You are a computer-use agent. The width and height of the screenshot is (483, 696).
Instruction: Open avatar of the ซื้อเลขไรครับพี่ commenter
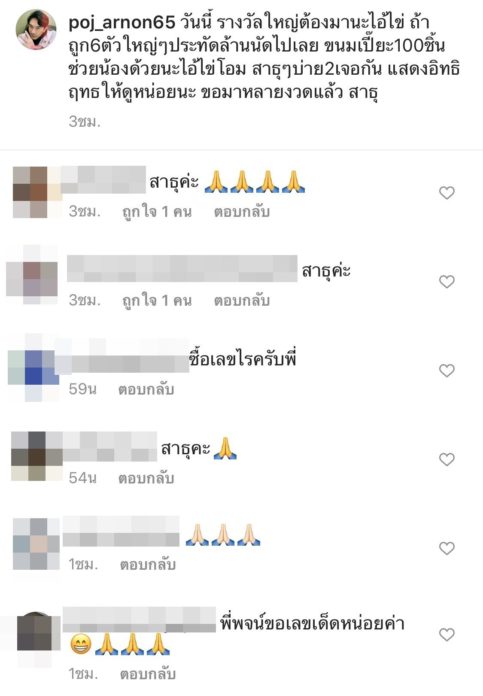click(33, 368)
